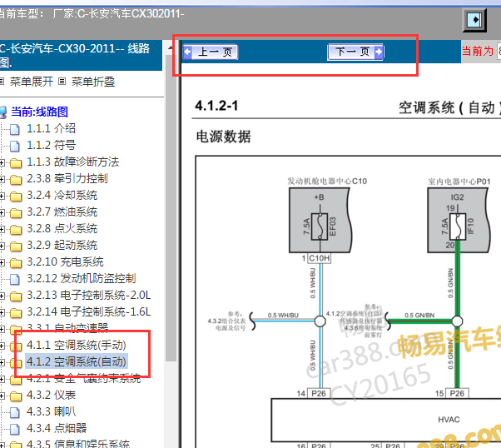Click the sidebar vertical scrollbar thumb
Screen dimensions: 501x448
[x=171, y=208]
